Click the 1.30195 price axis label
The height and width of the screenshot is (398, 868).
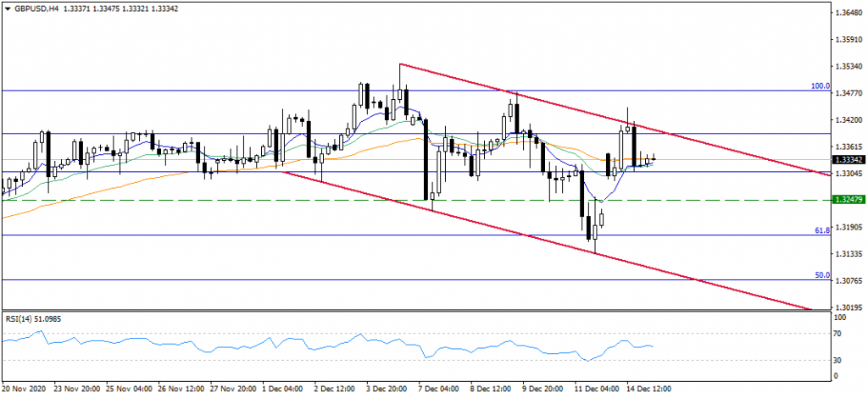pos(849,307)
